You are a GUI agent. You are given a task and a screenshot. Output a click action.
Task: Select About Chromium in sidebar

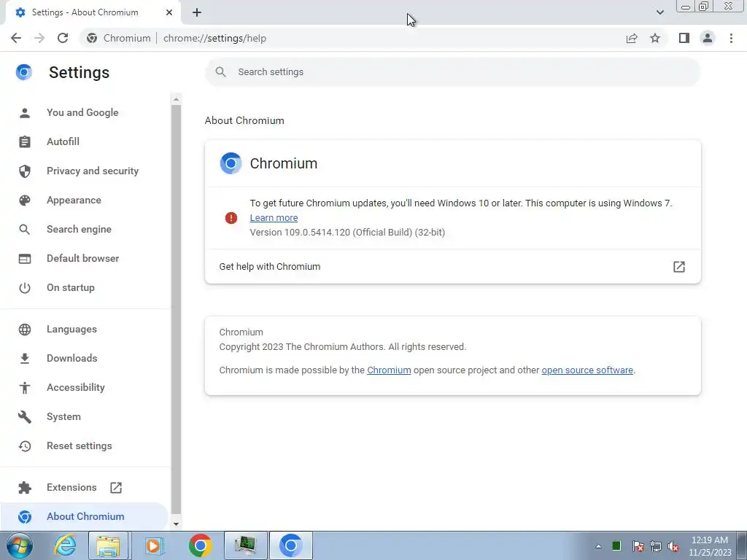pos(85,516)
